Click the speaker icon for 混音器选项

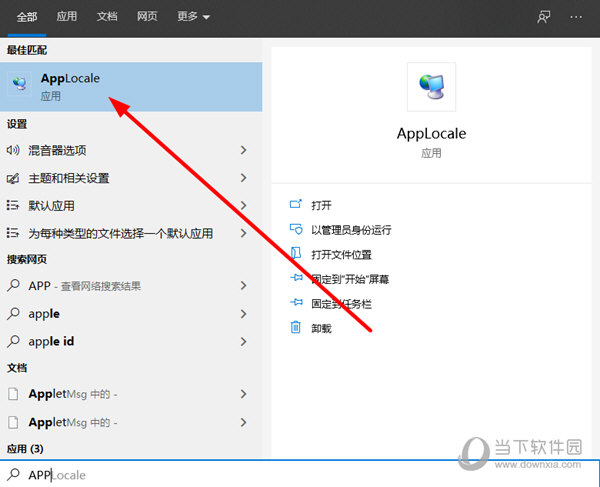[x=13, y=150]
